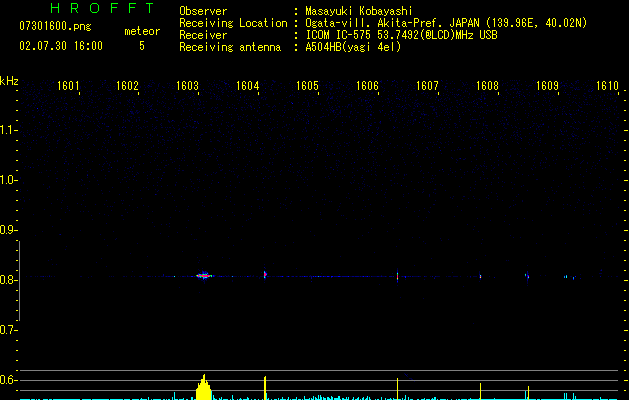Click the Receiving Location label
The width and height of the screenshot is (629, 400).
point(233,23)
